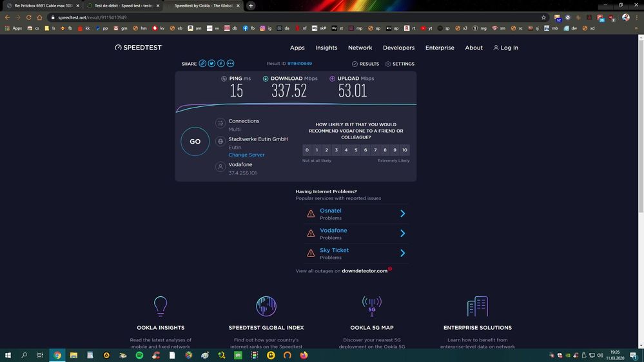Rate Vodafone recommendation as 3
644x362 pixels.
pos(337,150)
